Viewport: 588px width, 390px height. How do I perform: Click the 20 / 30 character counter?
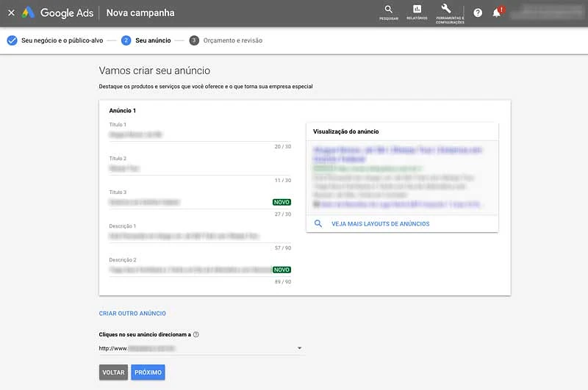click(283, 146)
